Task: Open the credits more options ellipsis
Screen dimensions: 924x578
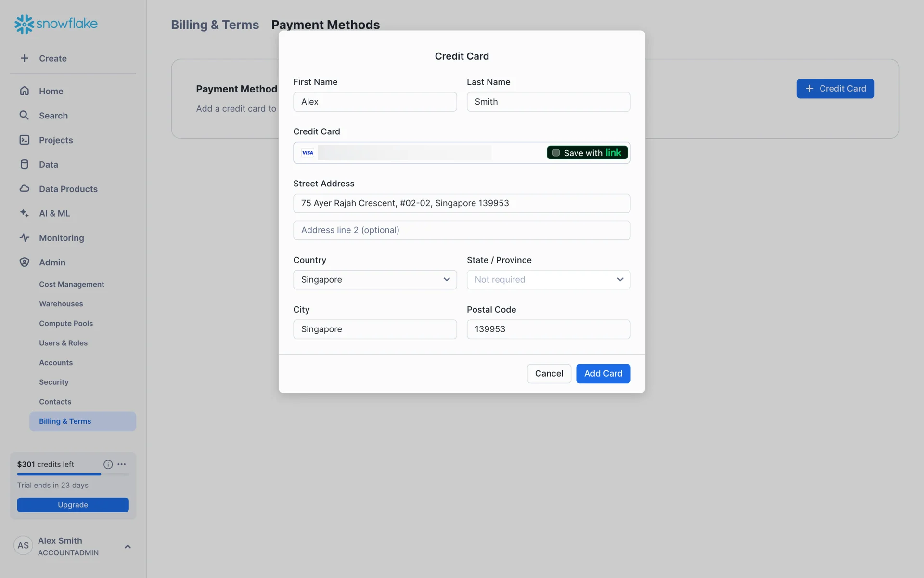Action: (122, 464)
